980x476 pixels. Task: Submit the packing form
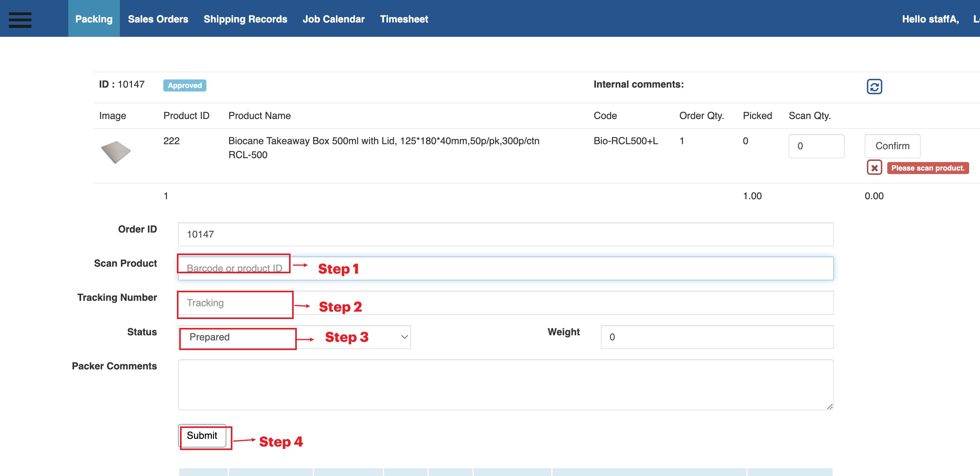coord(201,435)
